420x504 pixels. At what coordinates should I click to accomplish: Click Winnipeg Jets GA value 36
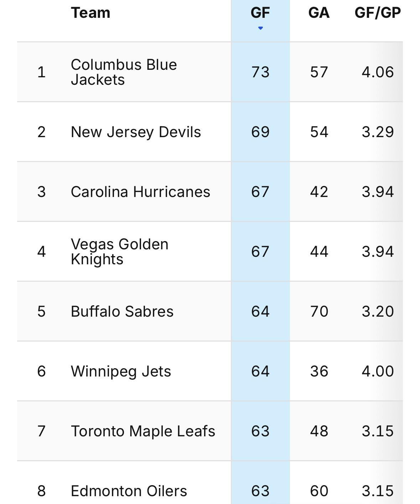(319, 371)
